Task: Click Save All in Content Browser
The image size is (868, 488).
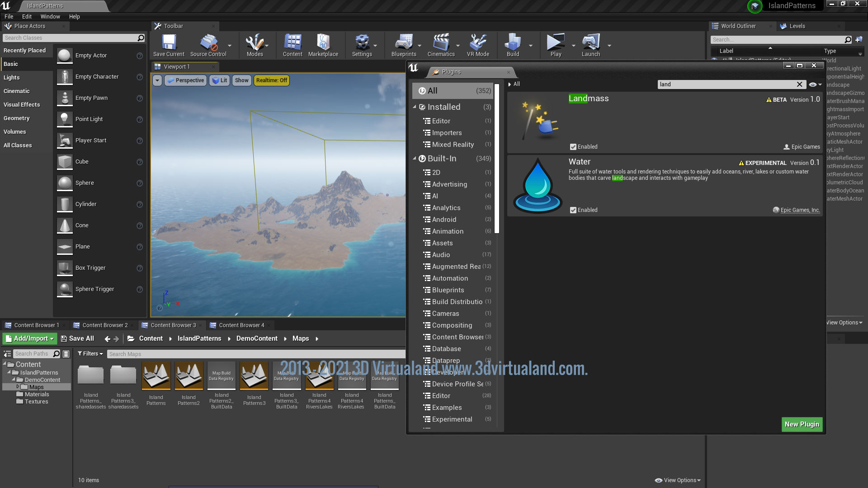Action: pos(77,338)
